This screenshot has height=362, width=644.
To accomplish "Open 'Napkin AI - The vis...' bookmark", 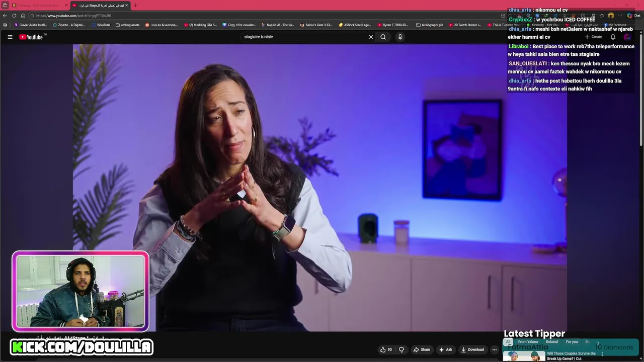I will pos(278,25).
